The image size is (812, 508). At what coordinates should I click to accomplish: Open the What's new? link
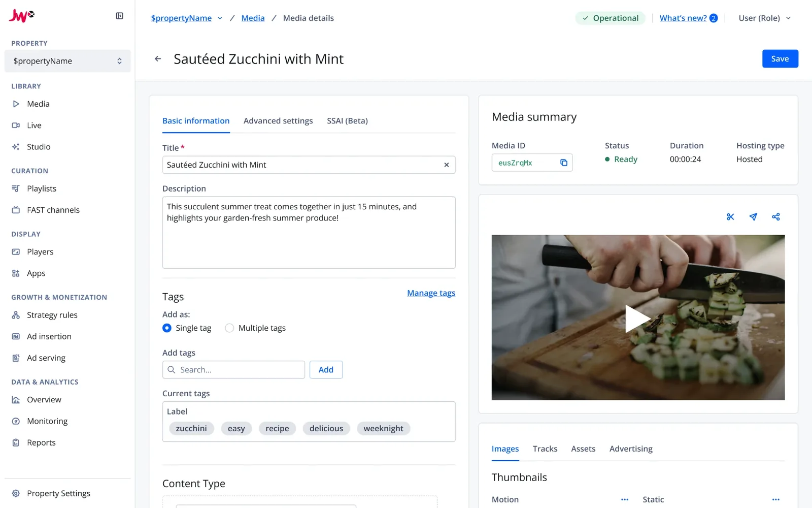point(683,18)
